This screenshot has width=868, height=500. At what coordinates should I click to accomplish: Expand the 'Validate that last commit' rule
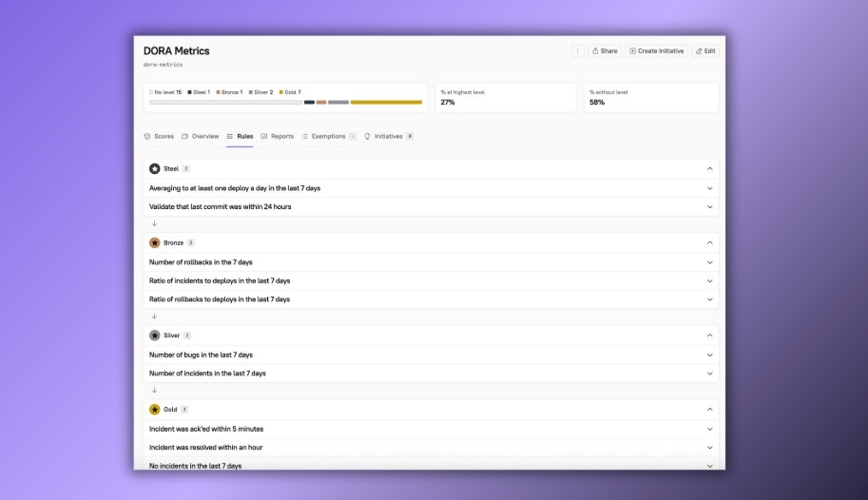click(709, 206)
